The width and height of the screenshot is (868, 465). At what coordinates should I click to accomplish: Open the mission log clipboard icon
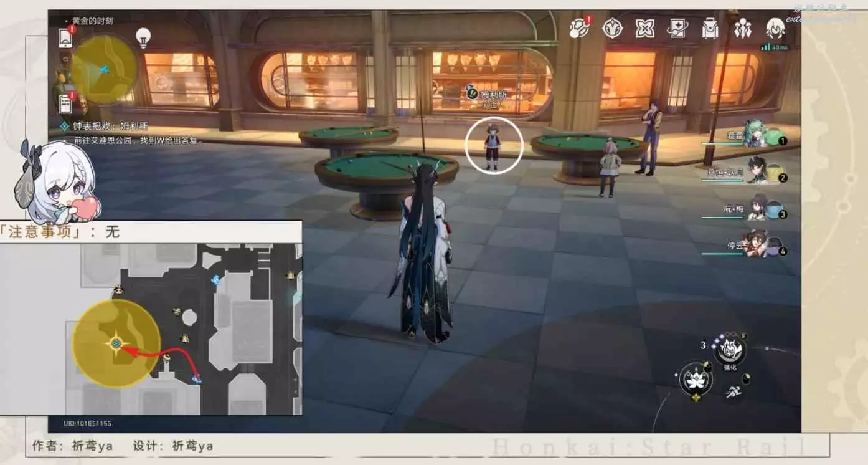[65, 103]
